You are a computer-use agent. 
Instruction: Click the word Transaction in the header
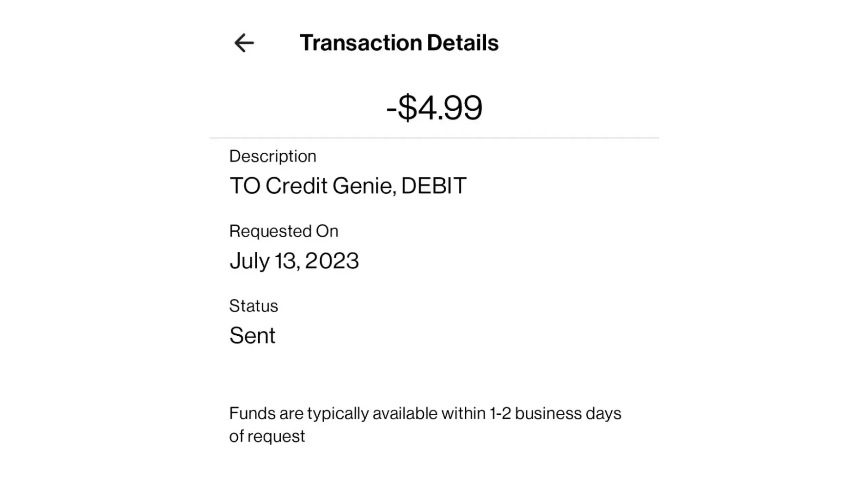point(360,43)
